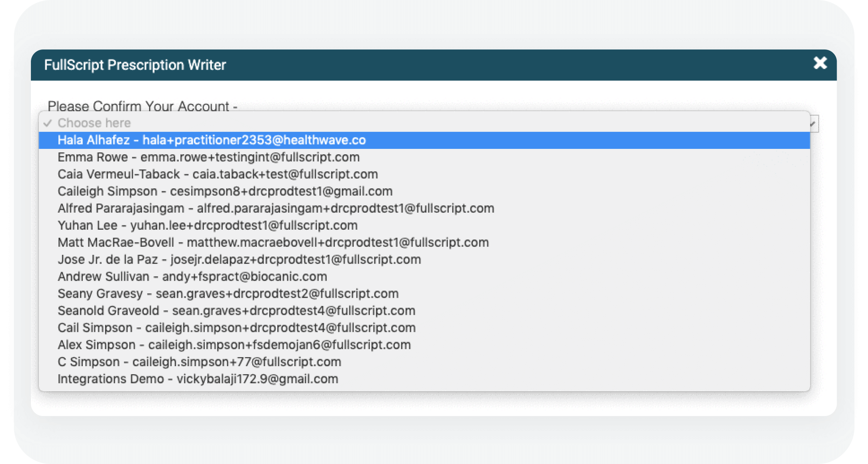Select Seany Gravesy account

point(424,293)
